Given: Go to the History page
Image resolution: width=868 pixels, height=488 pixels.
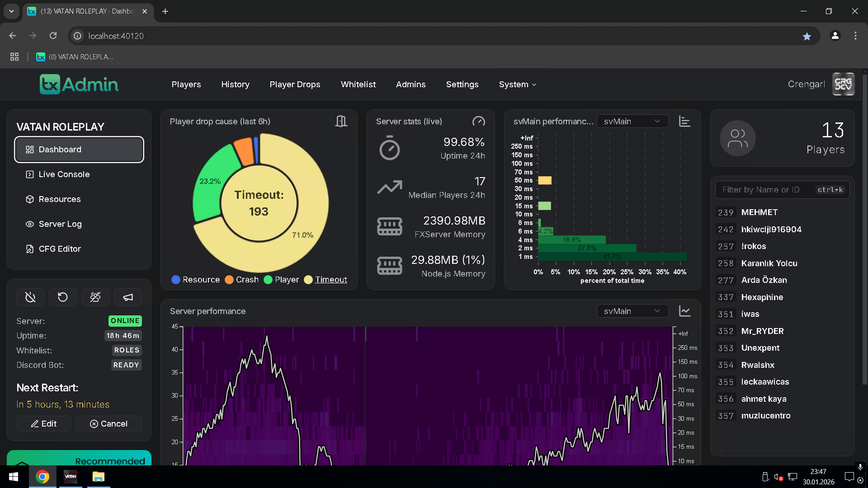Looking at the screenshot, I should click(235, 84).
